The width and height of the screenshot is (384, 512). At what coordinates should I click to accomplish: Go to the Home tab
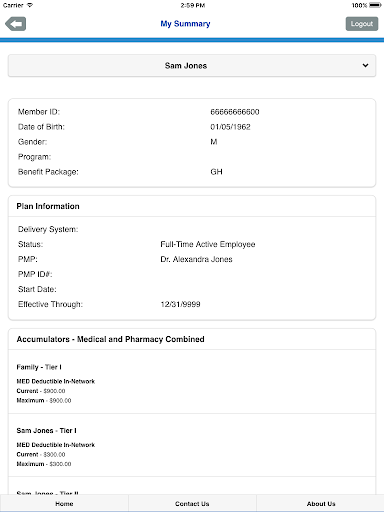[64, 503]
